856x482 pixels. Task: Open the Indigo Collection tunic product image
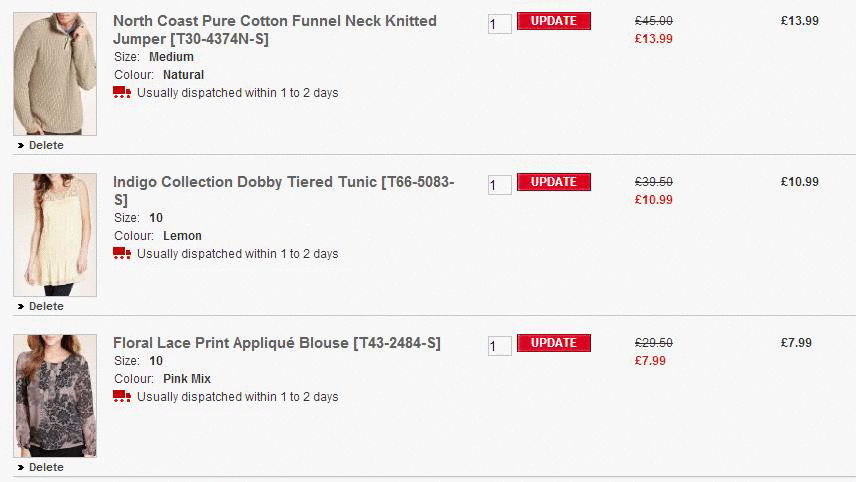(55, 234)
